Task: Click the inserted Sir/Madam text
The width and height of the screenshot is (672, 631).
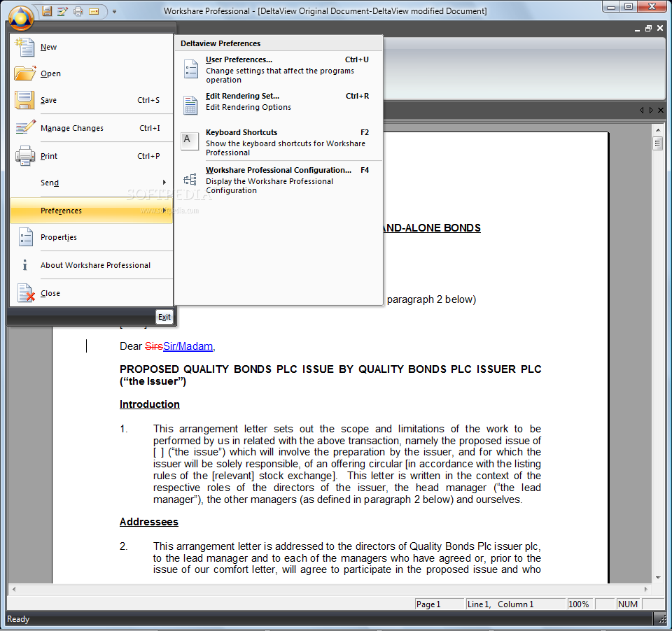Action: pos(188,346)
